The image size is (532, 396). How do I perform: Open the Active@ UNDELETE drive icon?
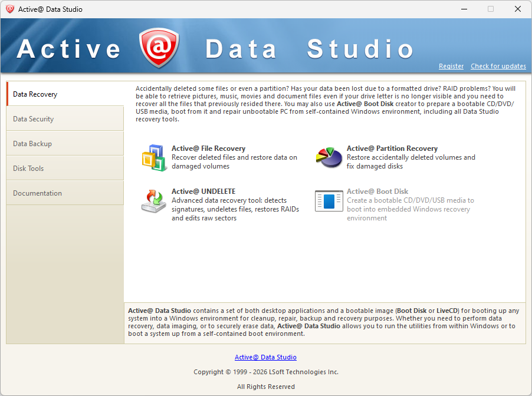(154, 201)
